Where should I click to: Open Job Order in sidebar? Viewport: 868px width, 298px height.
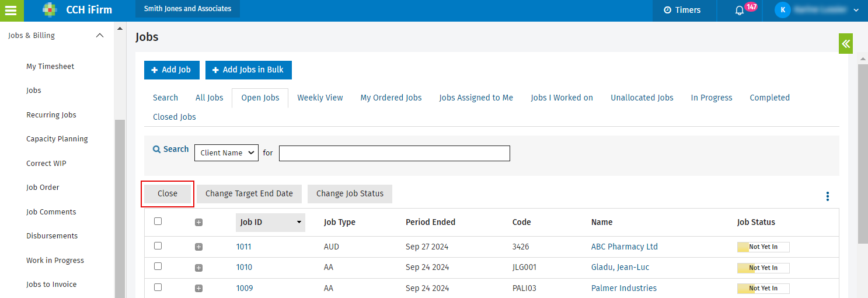[43, 188]
